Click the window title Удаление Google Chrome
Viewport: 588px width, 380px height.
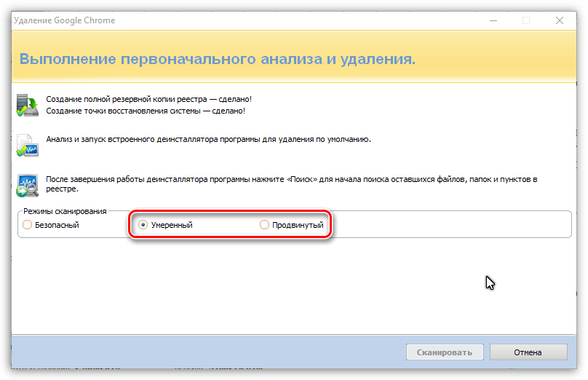pyautogui.click(x=65, y=20)
